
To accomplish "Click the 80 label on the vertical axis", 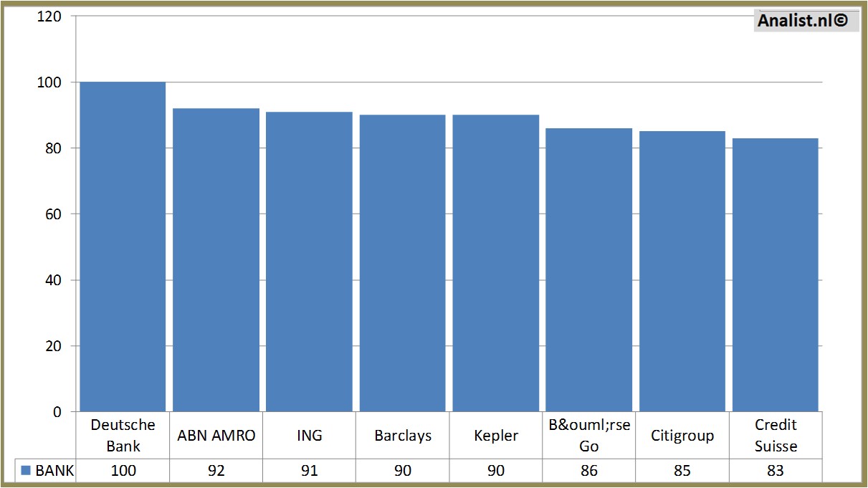I will [x=52, y=148].
